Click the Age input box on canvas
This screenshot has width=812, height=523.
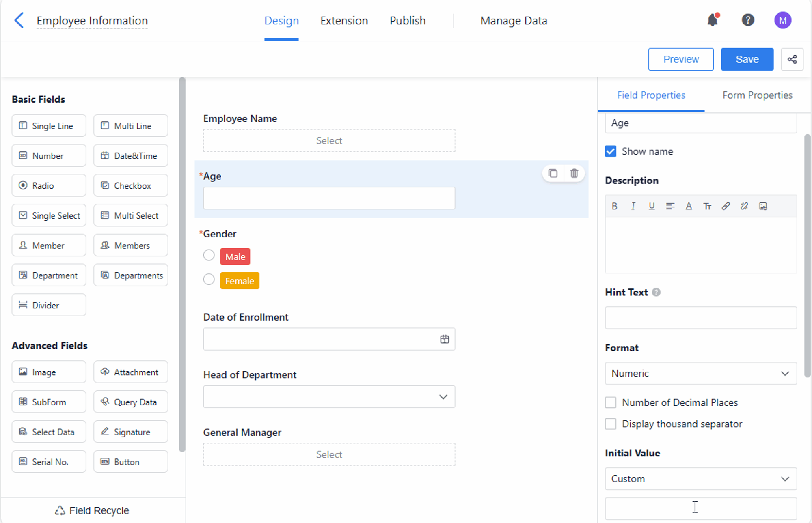coord(329,198)
